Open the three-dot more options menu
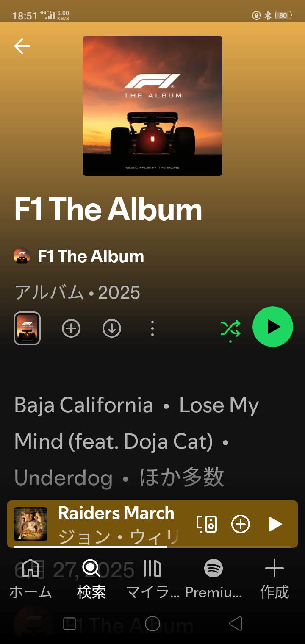The image size is (305, 644). (x=152, y=329)
